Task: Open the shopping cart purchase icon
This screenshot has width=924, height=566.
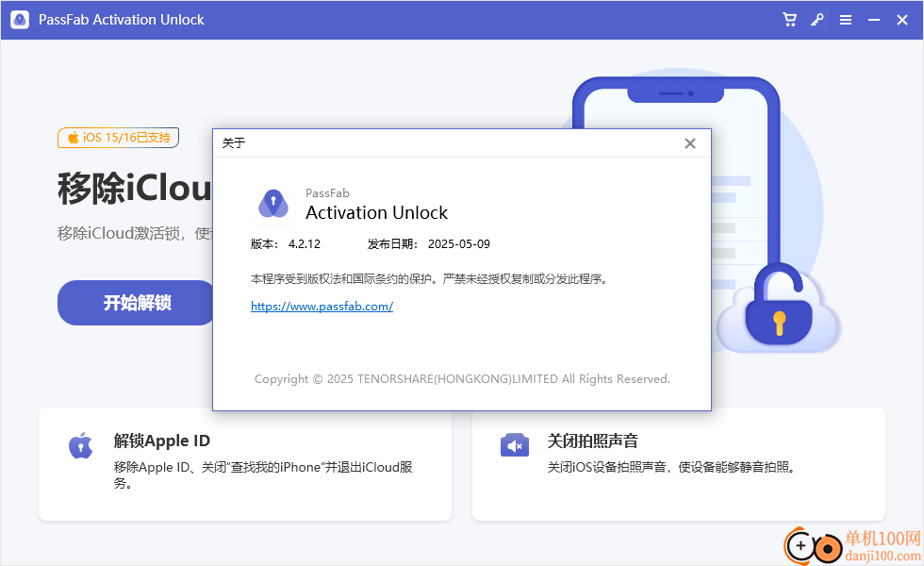Action: [790, 20]
